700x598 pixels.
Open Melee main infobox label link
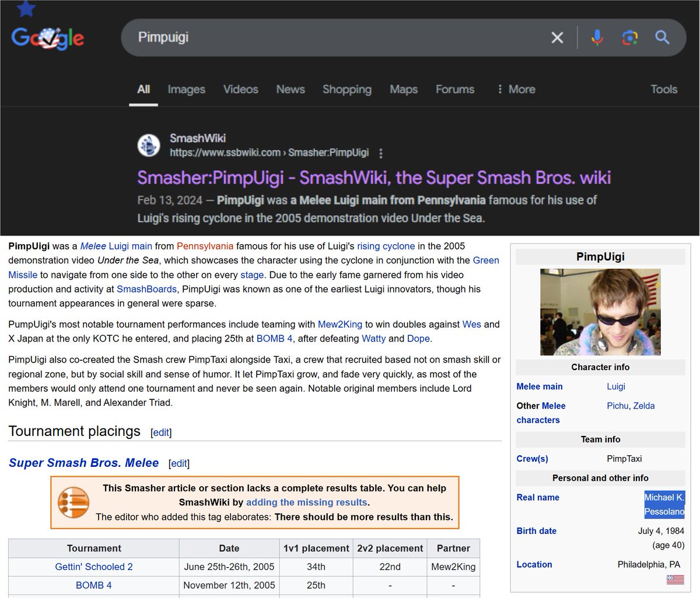pyautogui.click(x=540, y=386)
